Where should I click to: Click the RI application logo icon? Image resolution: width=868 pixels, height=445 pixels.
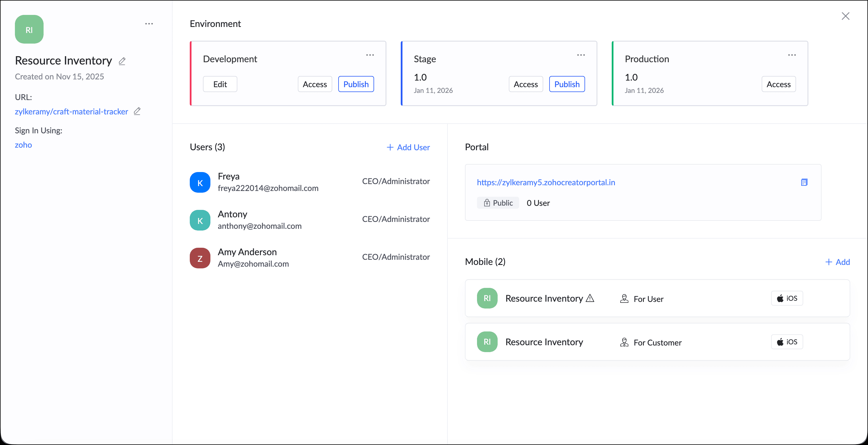[29, 29]
